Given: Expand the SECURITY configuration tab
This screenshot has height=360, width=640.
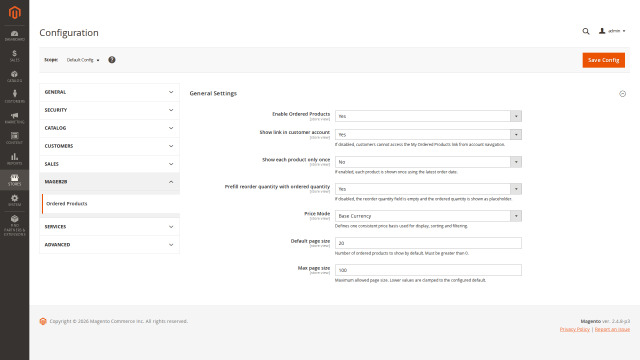Looking at the screenshot, I should click(109, 110).
